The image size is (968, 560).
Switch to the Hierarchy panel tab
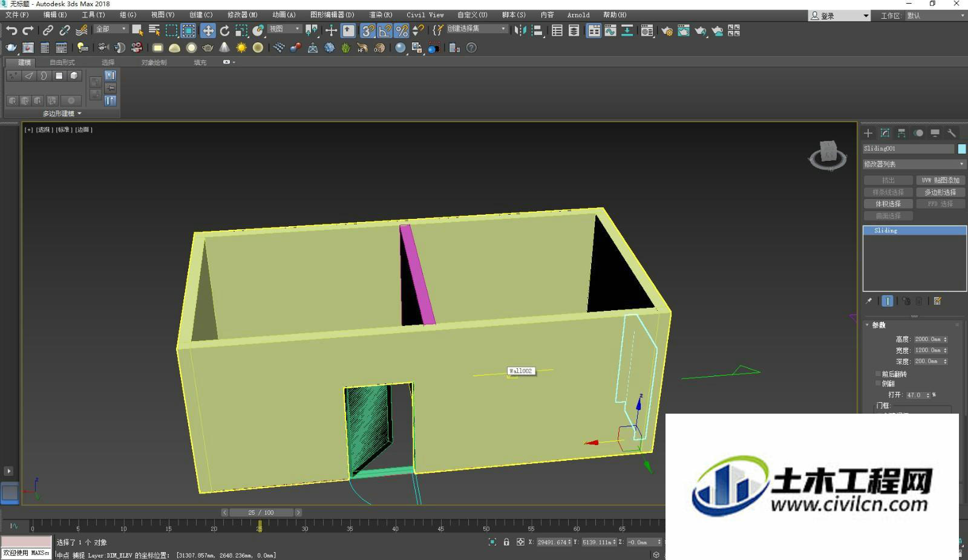(901, 133)
